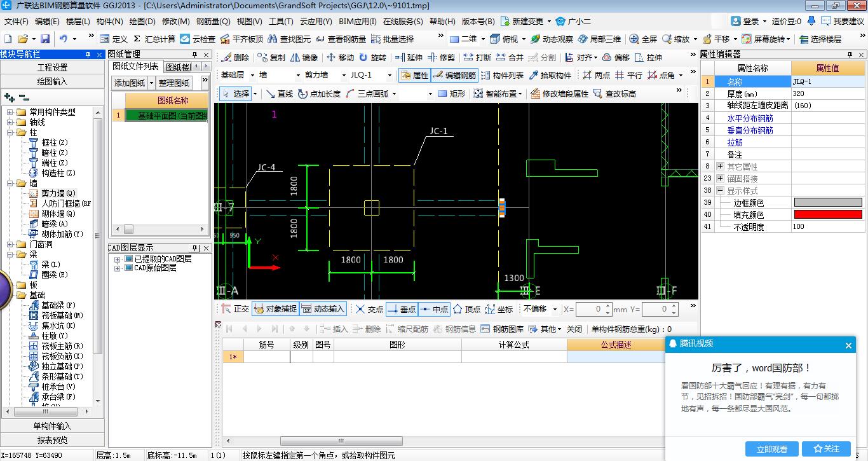Select the 修剪 trim tool

[441, 57]
